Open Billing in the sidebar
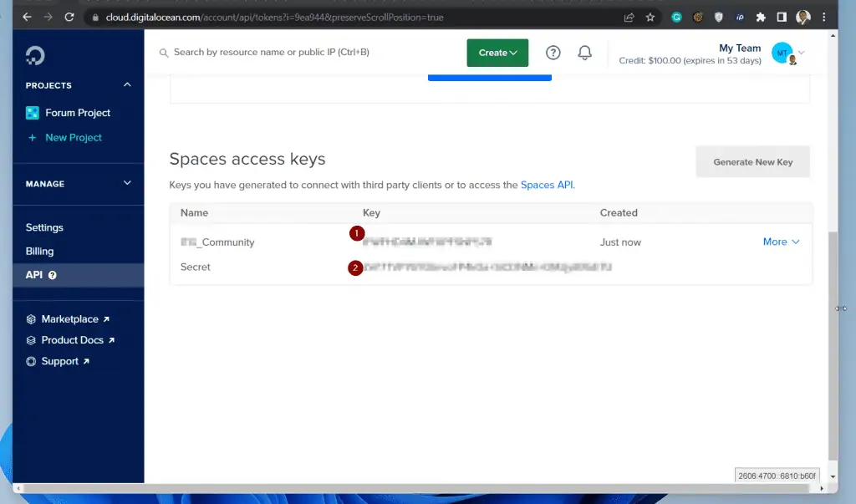The width and height of the screenshot is (856, 504). click(x=39, y=252)
